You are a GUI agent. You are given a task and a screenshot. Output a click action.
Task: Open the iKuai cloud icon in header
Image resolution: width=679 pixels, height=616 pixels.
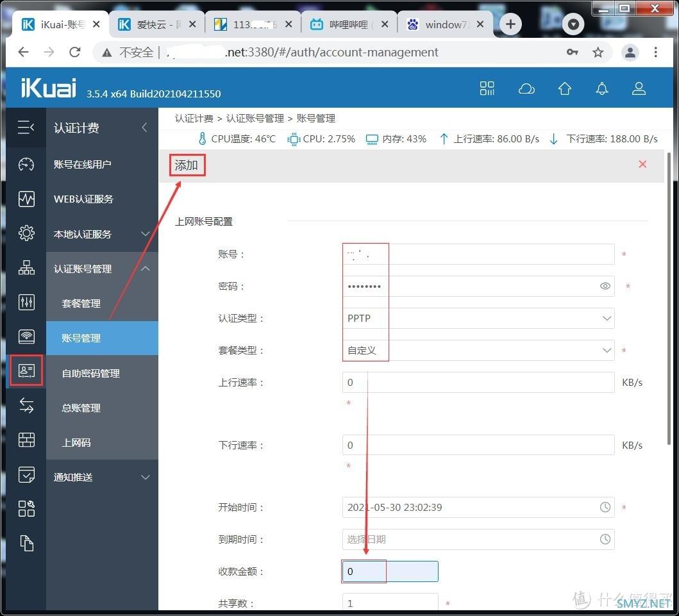click(x=526, y=88)
